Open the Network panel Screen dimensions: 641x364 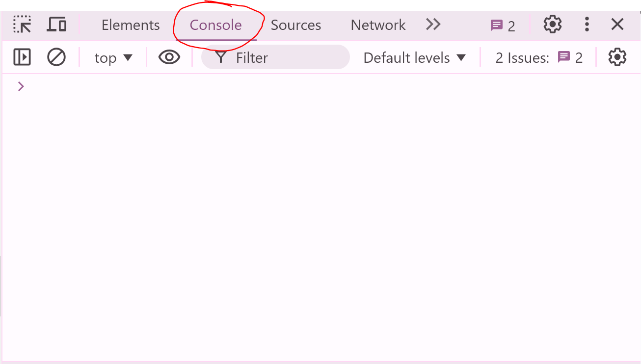click(x=377, y=25)
